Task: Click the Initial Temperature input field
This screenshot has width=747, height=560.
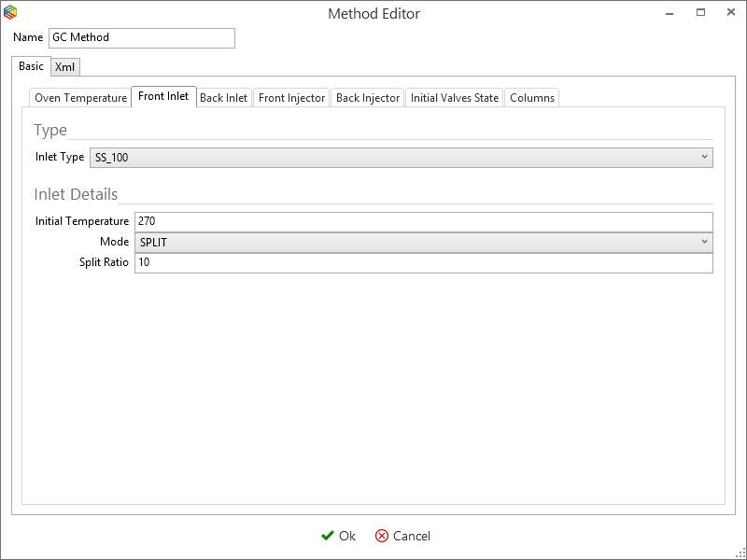Action: [x=423, y=221]
